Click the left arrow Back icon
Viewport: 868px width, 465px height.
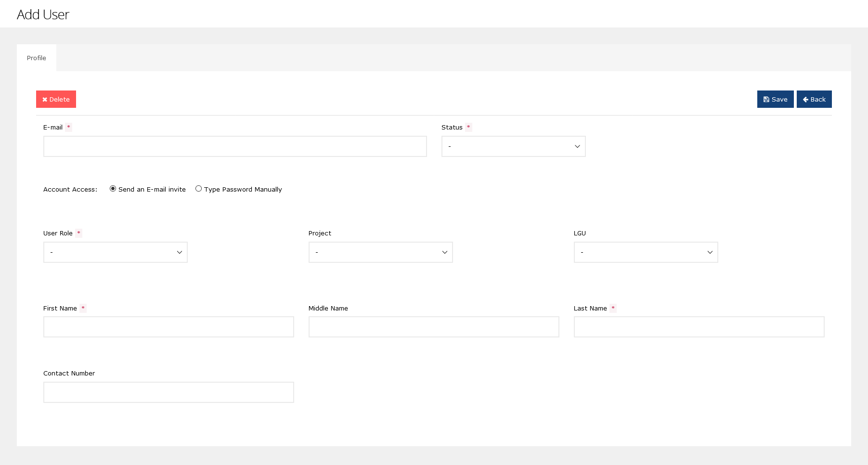(x=805, y=100)
